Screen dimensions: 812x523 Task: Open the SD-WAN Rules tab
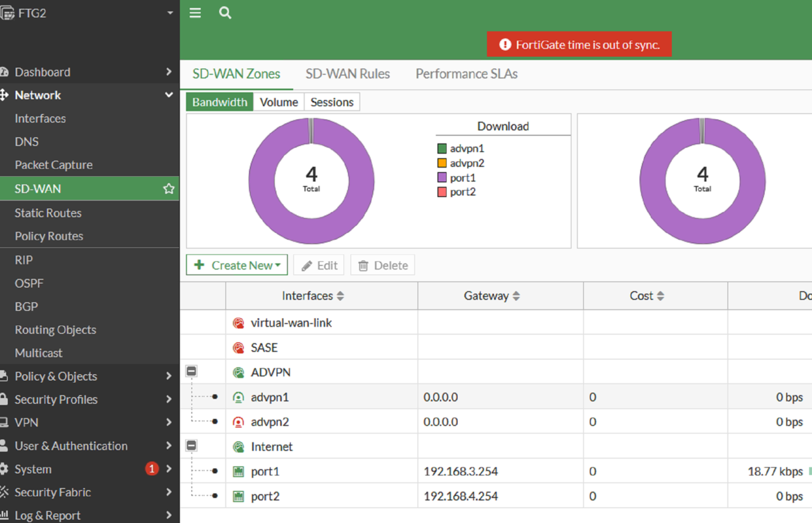tap(347, 74)
